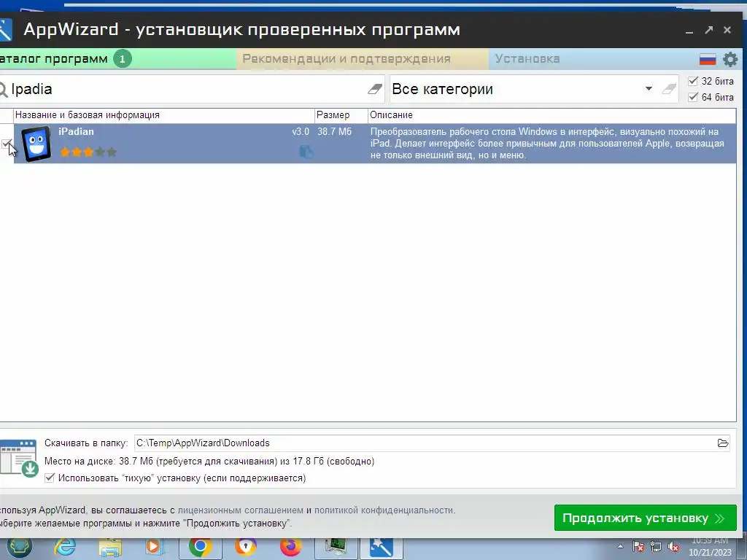Open settings gear icon

[x=729, y=60]
